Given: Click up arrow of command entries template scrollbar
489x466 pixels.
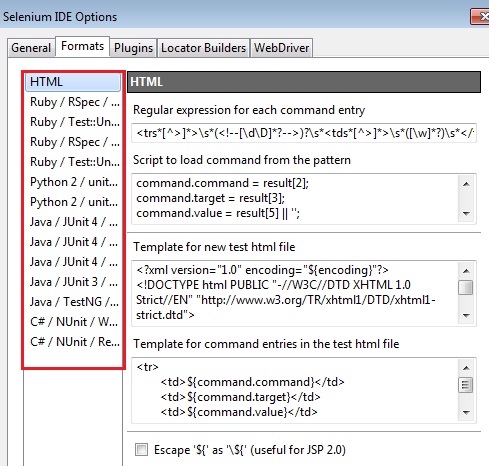Looking at the screenshot, I should [x=466, y=368].
